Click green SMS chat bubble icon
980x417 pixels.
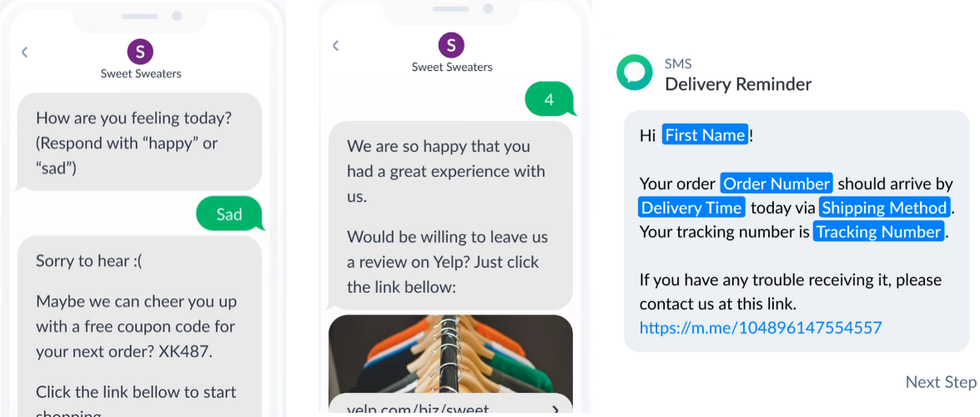pyautogui.click(x=635, y=73)
